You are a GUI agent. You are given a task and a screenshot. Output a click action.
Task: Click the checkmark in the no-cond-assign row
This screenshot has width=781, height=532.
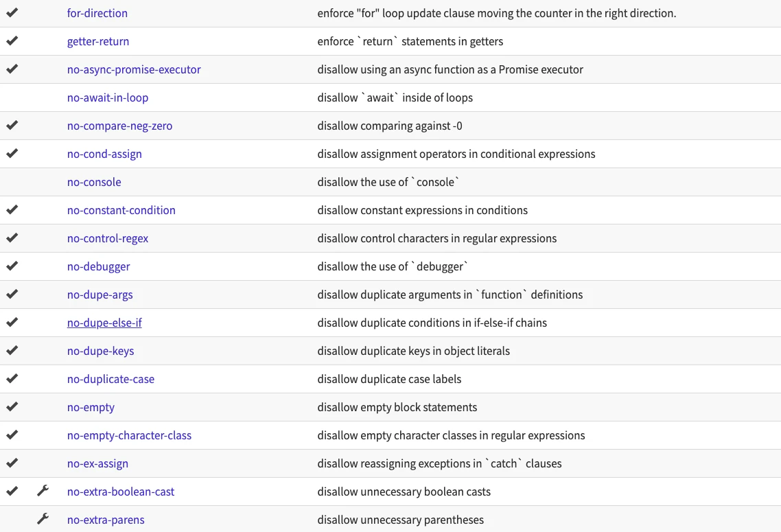point(12,154)
